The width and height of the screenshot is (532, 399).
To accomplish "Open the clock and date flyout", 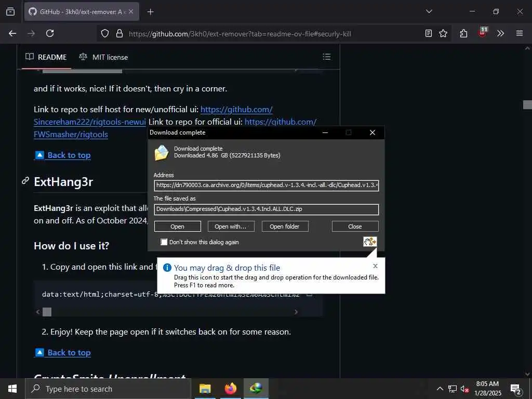I will coord(487,389).
